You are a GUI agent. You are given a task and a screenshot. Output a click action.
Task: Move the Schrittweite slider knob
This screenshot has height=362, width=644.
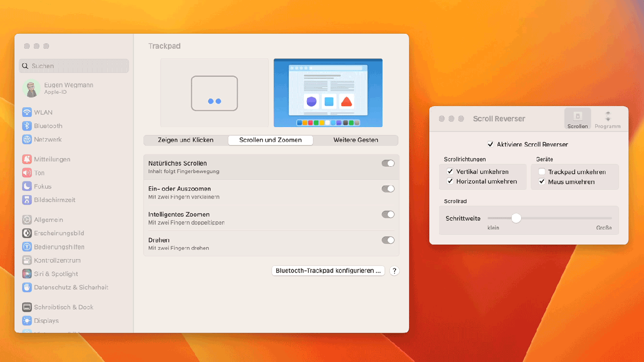point(516,218)
